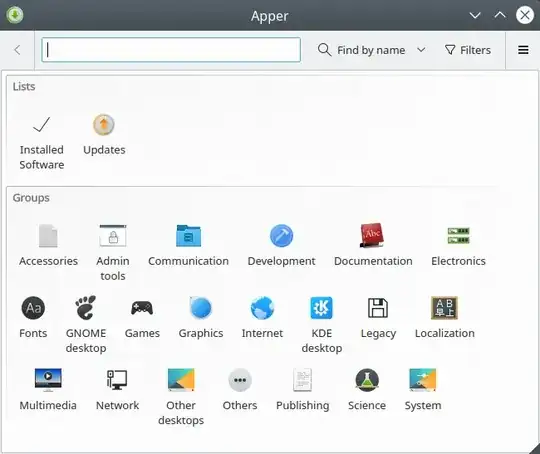Viewport: 540px width, 454px height.
Task: Open the Science group
Action: coord(367,390)
